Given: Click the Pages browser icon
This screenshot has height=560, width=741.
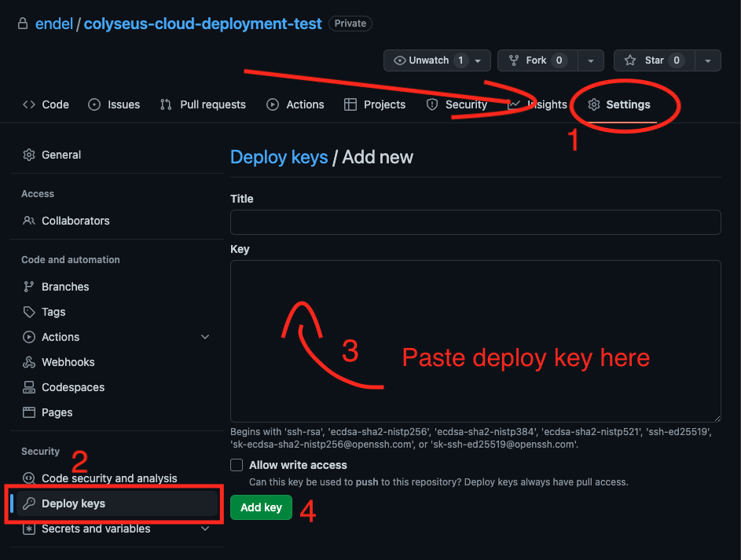Looking at the screenshot, I should [x=29, y=412].
